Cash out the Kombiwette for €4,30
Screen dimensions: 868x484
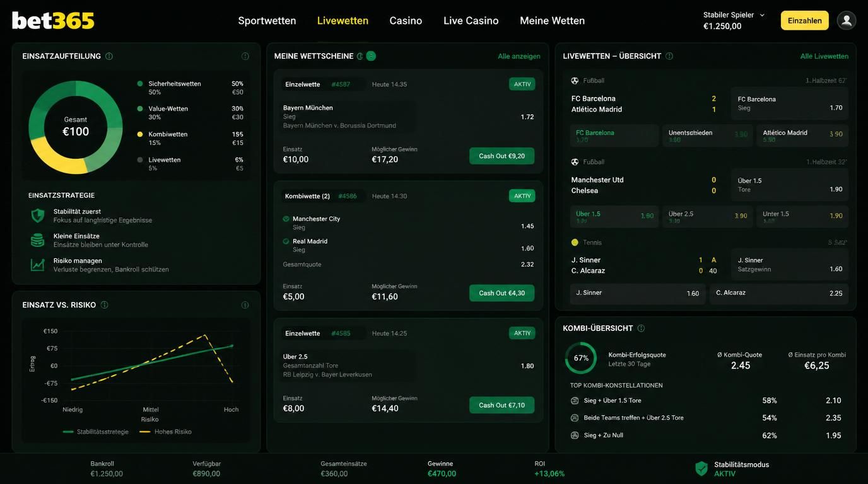[x=501, y=293]
